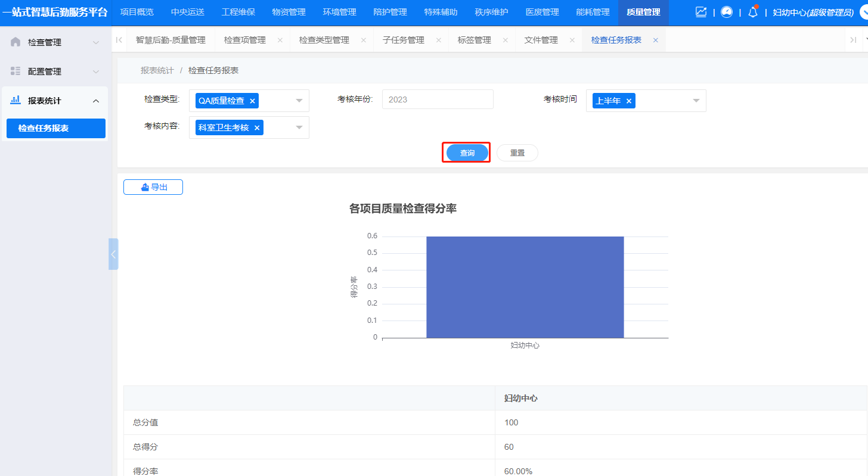
Task: Open the notification bell icon
Action: tap(753, 12)
